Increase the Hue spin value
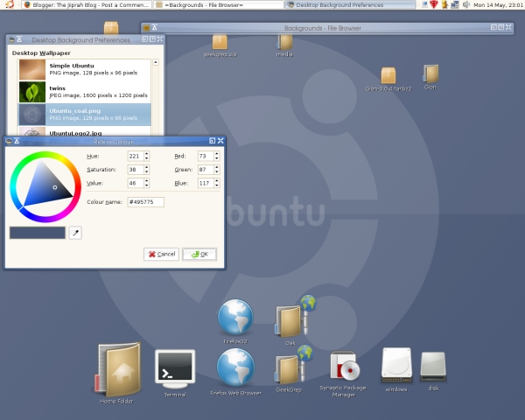This screenshot has height=420, width=525. click(x=147, y=154)
